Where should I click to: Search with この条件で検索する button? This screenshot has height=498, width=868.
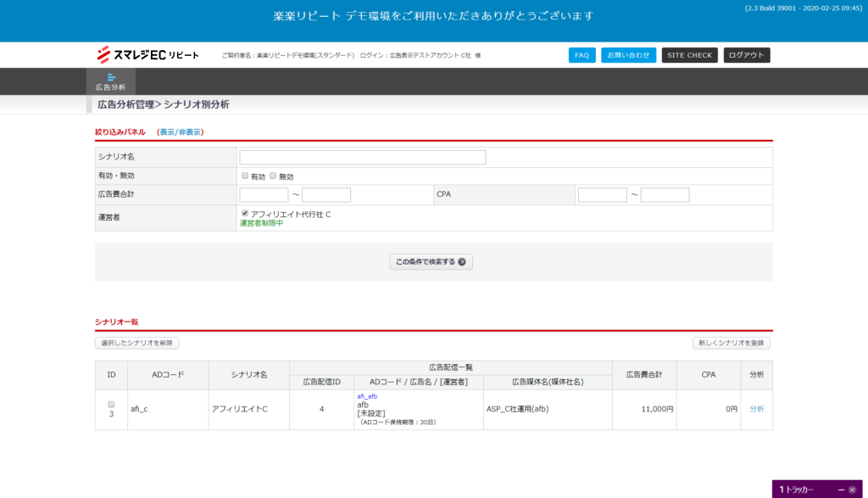tap(431, 261)
